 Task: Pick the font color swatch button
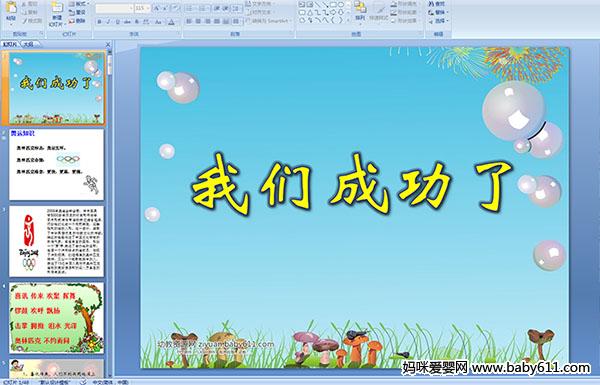172,22
